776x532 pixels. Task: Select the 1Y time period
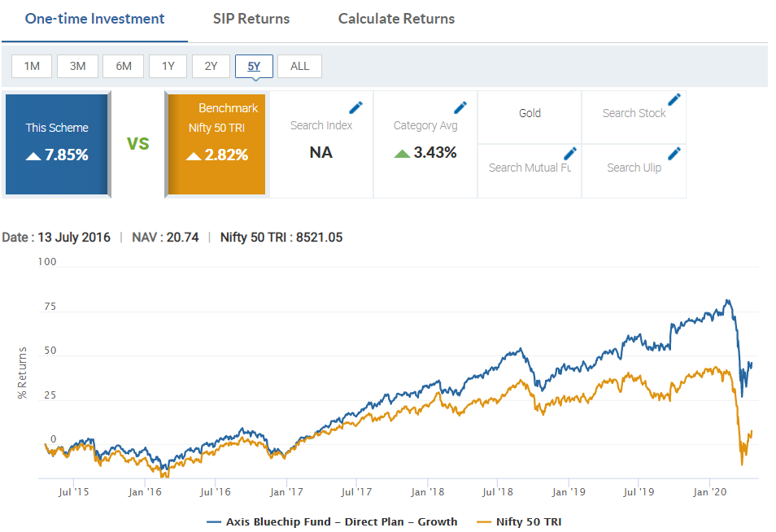(x=168, y=67)
